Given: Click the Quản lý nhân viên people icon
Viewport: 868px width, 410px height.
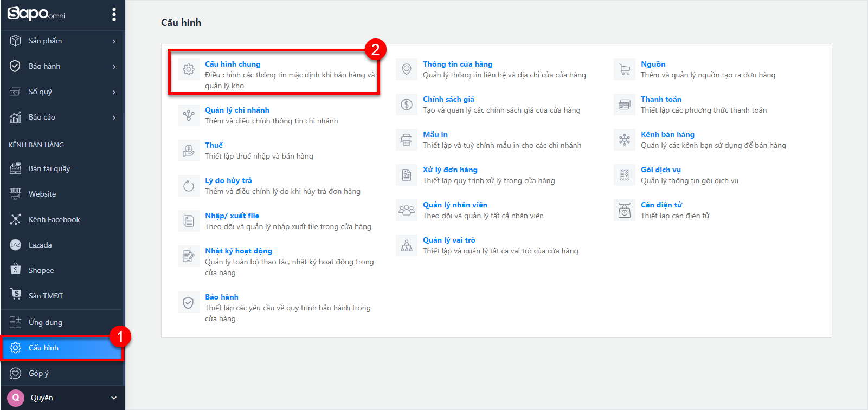Looking at the screenshot, I should point(407,210).
